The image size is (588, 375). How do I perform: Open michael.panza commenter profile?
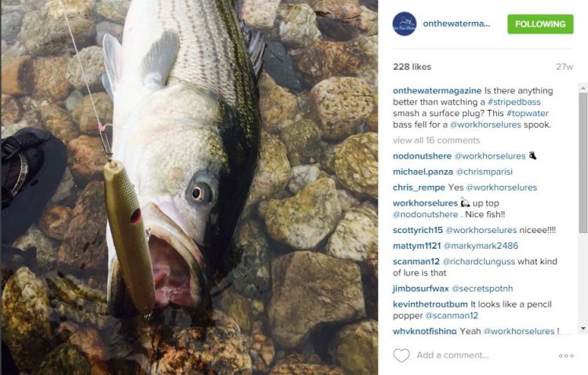423,172
